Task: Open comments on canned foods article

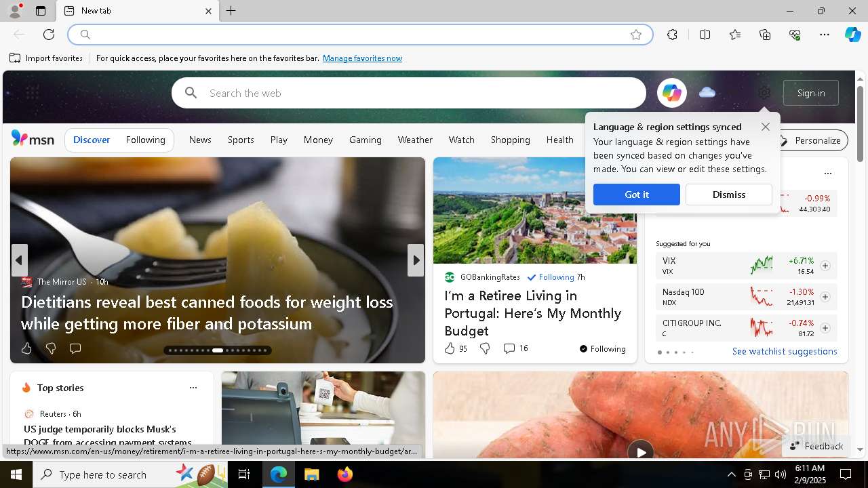Action: point(75,348)
